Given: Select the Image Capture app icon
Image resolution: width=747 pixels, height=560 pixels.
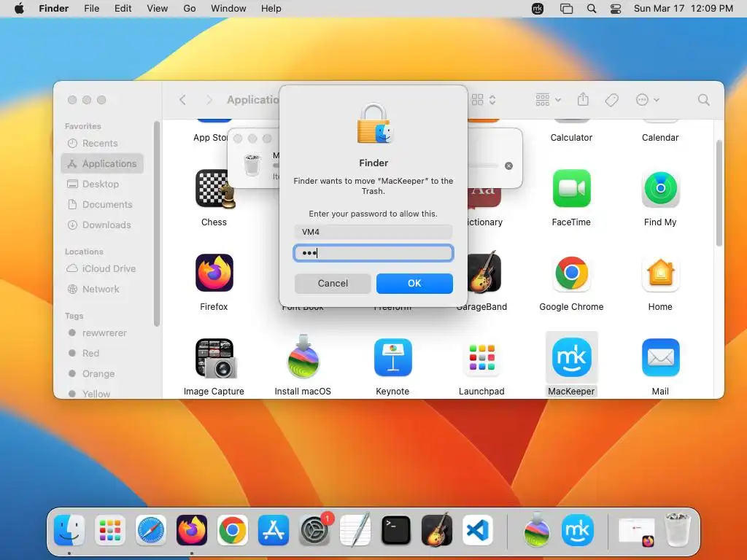Looking at the screenshot, I should [214, 358].
